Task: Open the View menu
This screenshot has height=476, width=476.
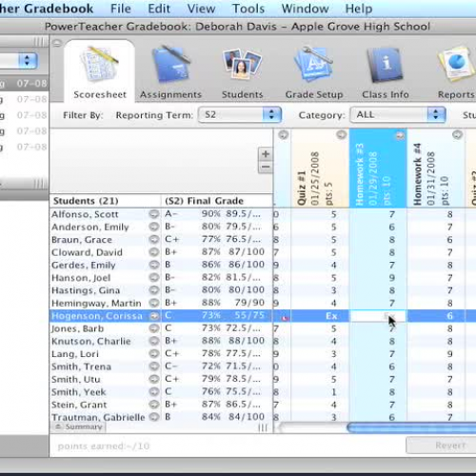Action: point(201,9)
